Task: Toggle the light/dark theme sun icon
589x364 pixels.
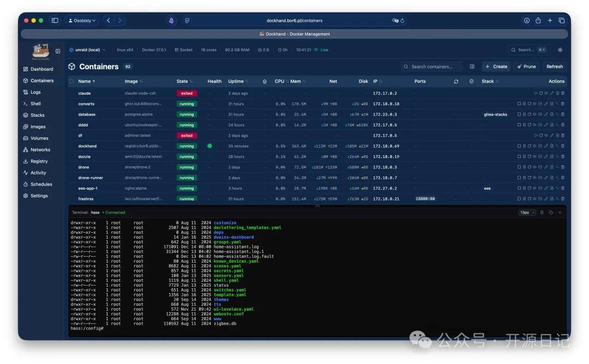Action: coord(560,50)
